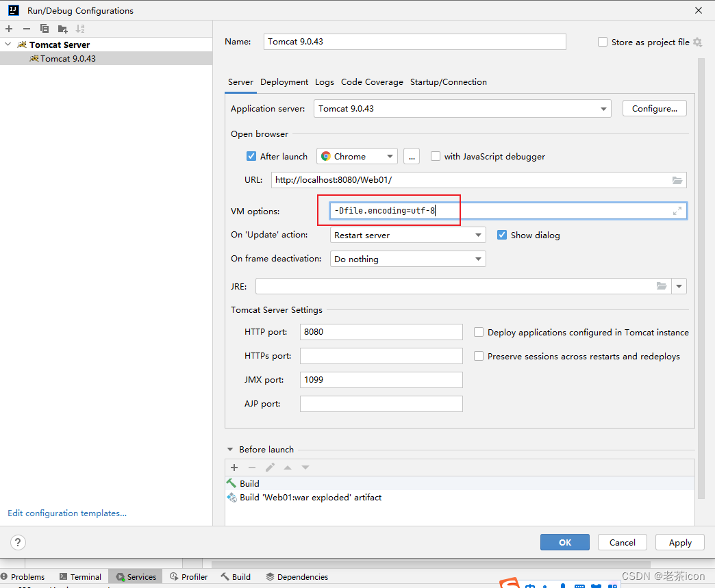Remove selected configuration with minus icon

point(27,29)
